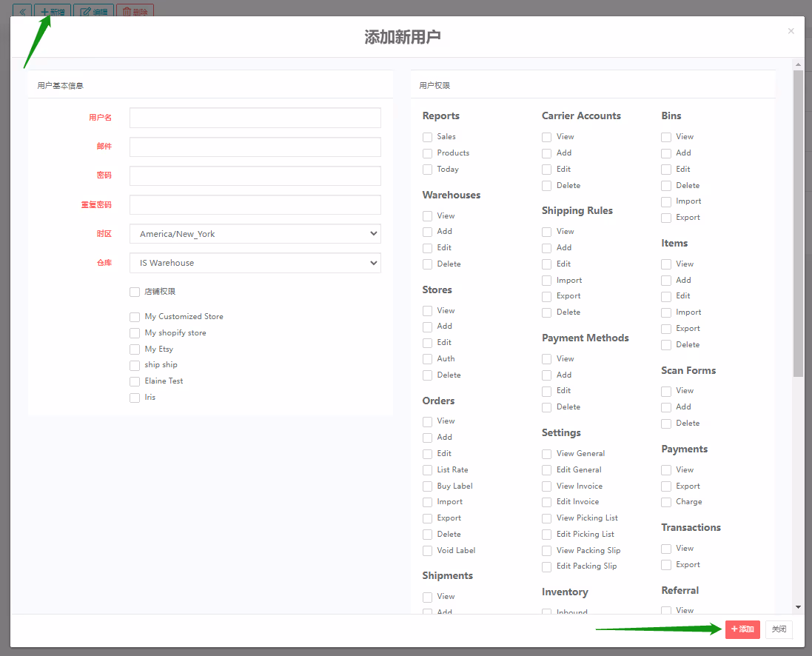Check Warehouses View permission
This screenshot has height=656, width=812.
tap(427, 216)
